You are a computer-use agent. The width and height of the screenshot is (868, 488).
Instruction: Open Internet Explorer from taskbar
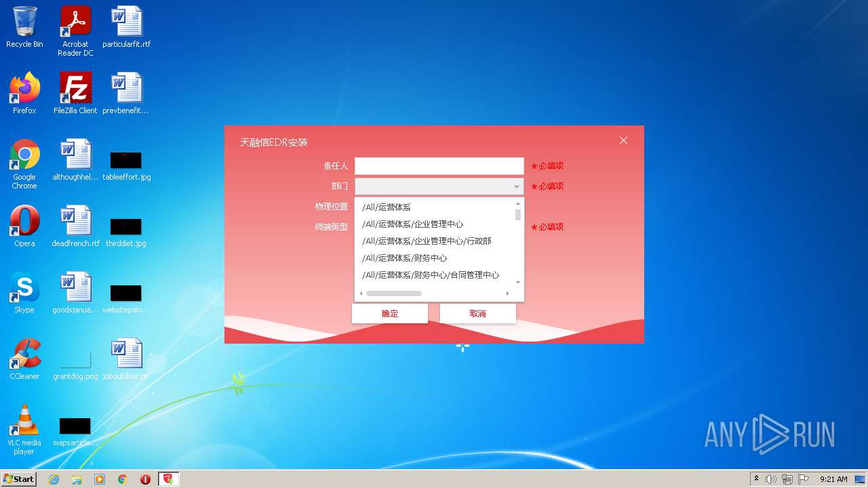point(54,479)
